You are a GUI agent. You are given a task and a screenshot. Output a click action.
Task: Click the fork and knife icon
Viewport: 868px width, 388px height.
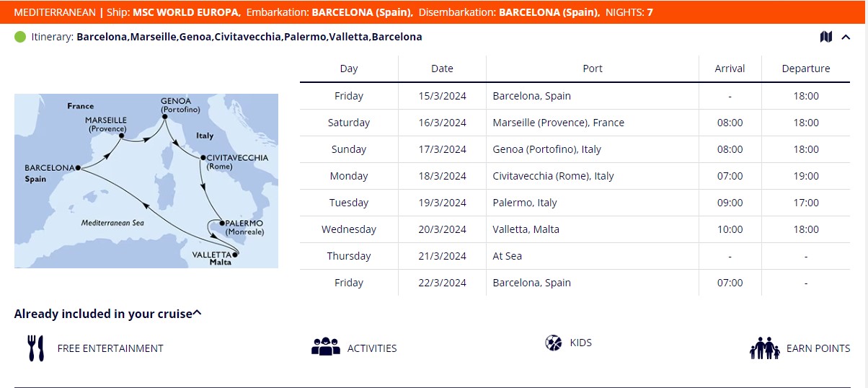coord(36,348)
